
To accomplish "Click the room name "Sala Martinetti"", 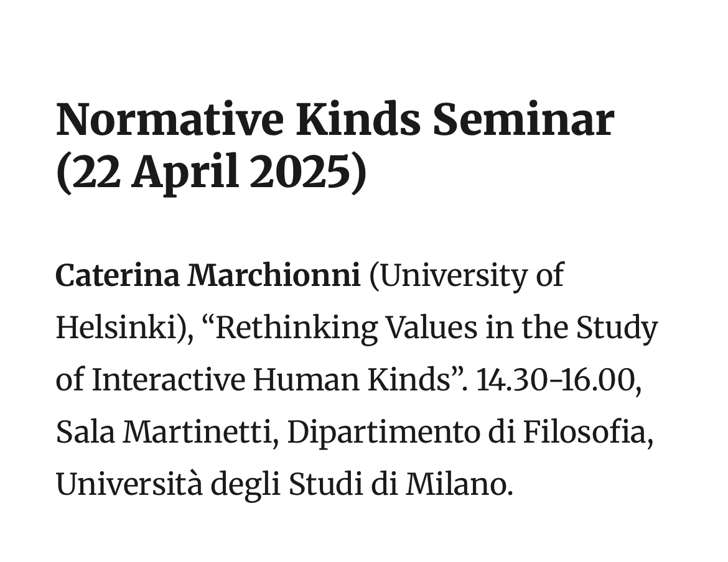I will [x=166, y=433].
